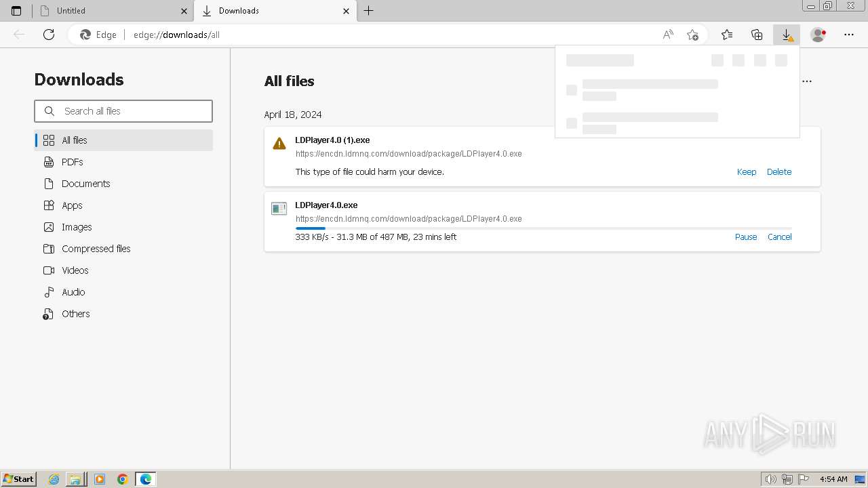Add this page to favorites star
The height and width of the screenshot is (488, 868).
pyautogui.click(x=692, y=35)
